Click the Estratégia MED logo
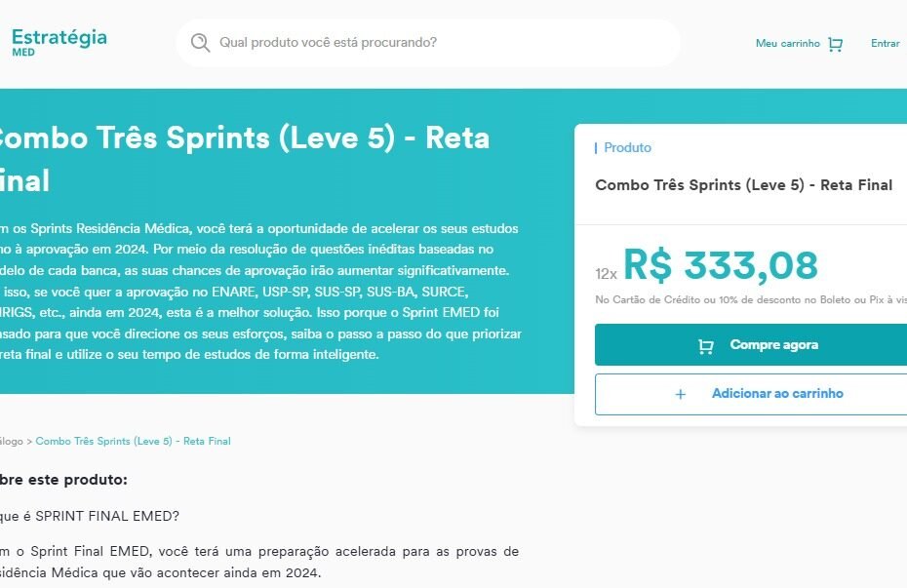907x588 pixels. pos(59,42)
